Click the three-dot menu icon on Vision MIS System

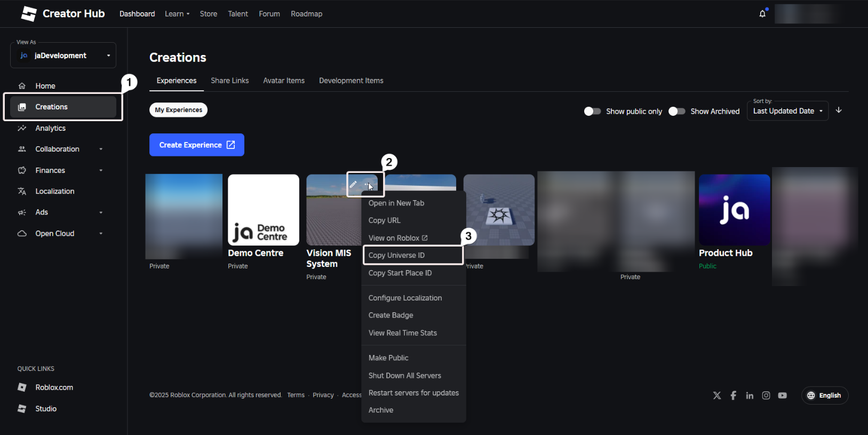(369, 185)
